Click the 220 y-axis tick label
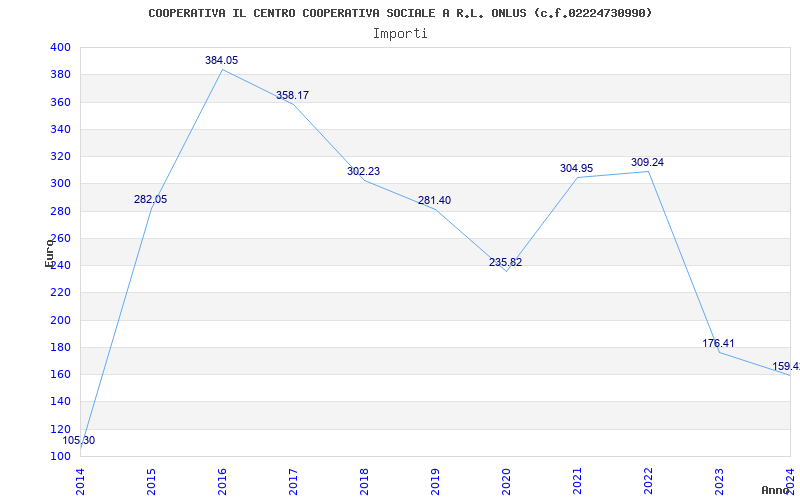 pos(60,293)
